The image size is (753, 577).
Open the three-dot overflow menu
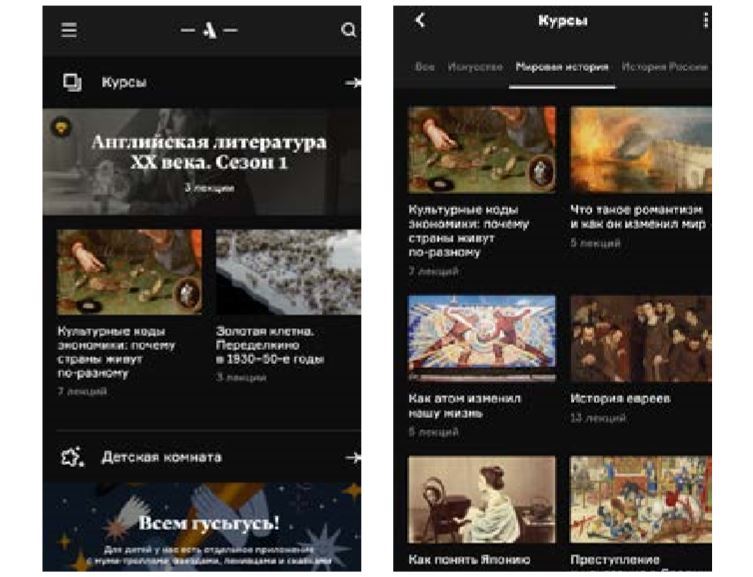pos(705,20)
